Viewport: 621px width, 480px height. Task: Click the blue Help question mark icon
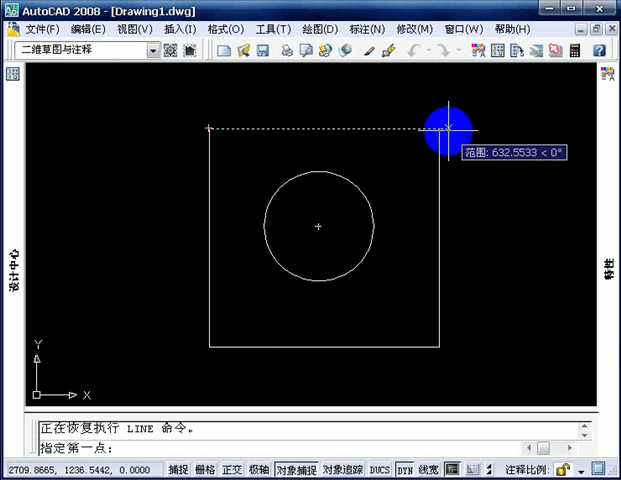click(599, 50)
